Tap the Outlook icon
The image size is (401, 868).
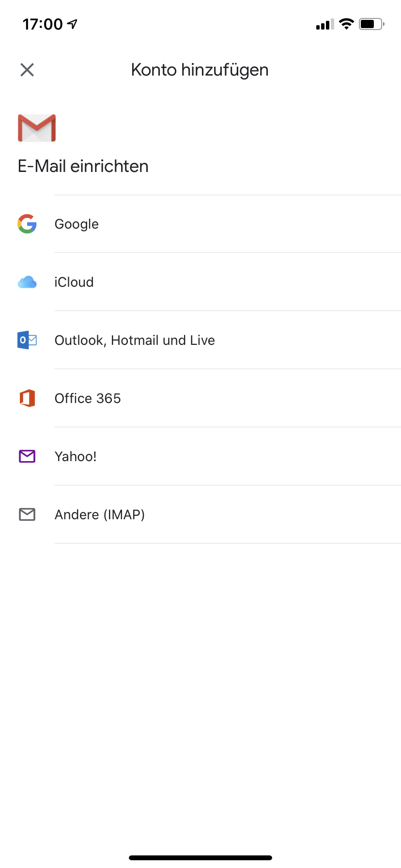[x=27, y=340]
